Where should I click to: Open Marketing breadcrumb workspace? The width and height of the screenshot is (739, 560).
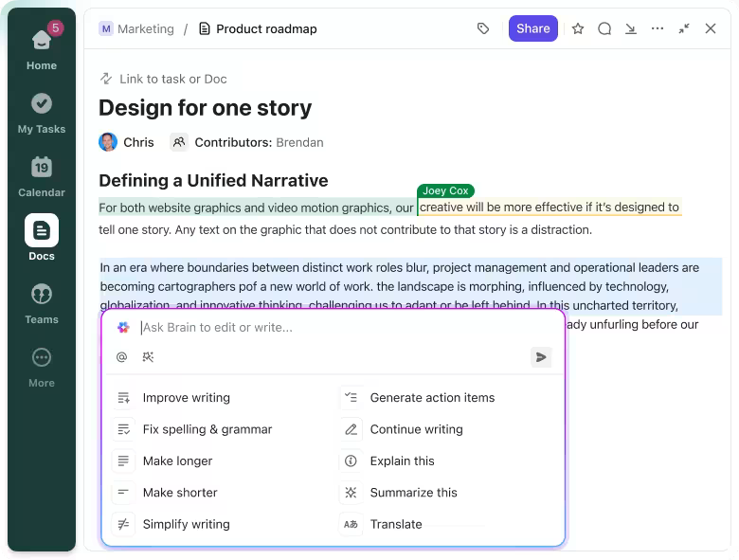click(x=137, y=28)
